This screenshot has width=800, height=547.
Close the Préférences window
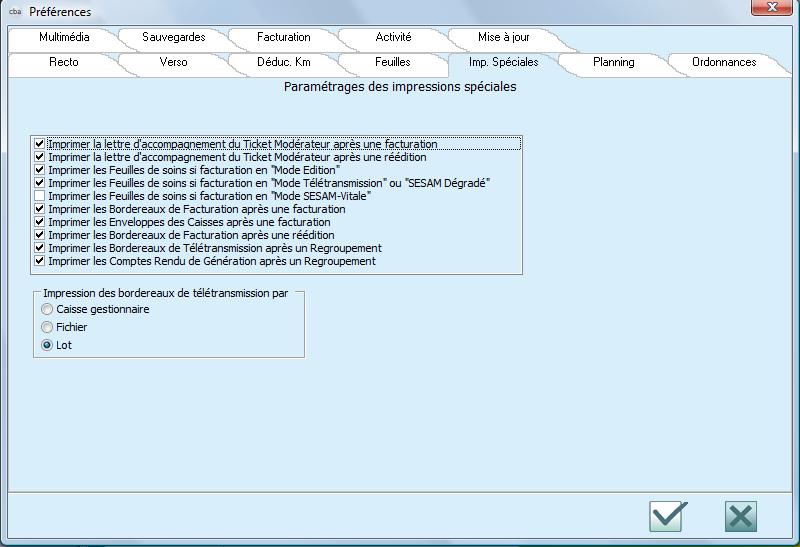pyautogui.click(x=772, y=7)
